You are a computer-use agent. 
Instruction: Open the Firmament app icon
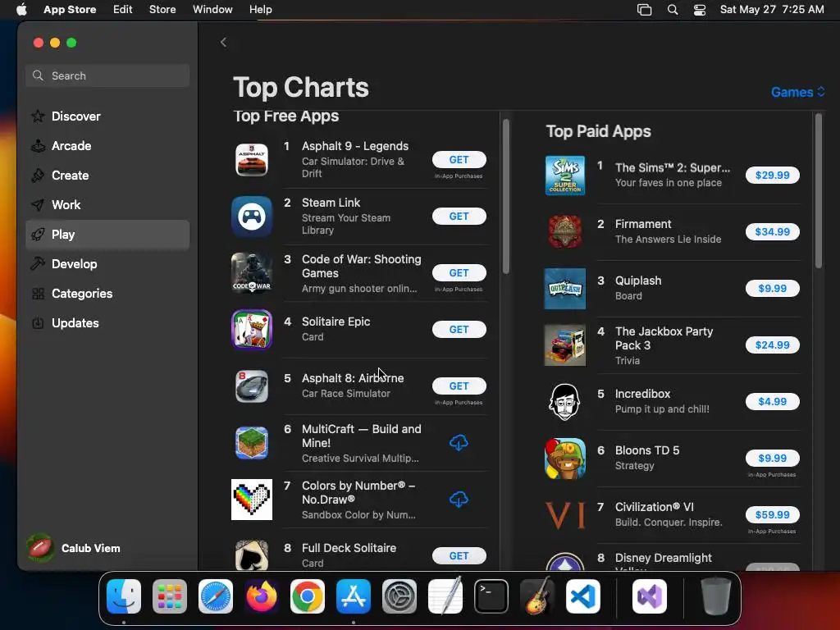[564, 232]
